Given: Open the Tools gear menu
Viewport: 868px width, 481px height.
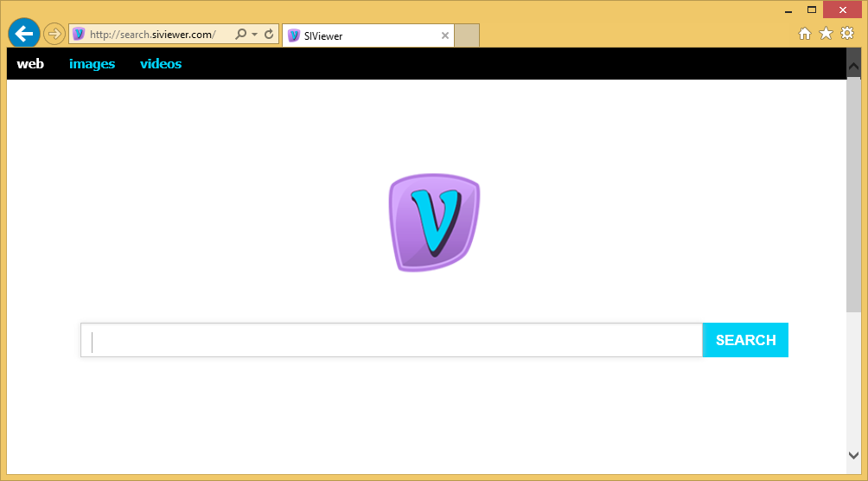Looking at the screenshot, I should coord(847,33).
